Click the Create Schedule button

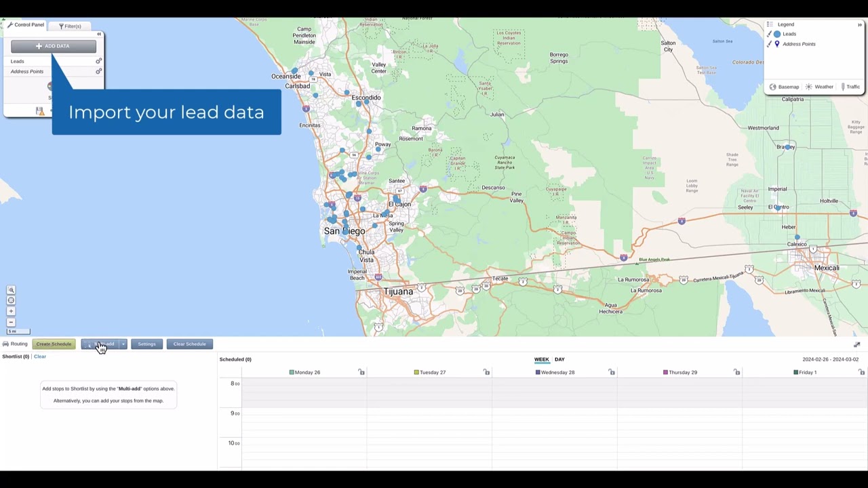click(54, 344)
